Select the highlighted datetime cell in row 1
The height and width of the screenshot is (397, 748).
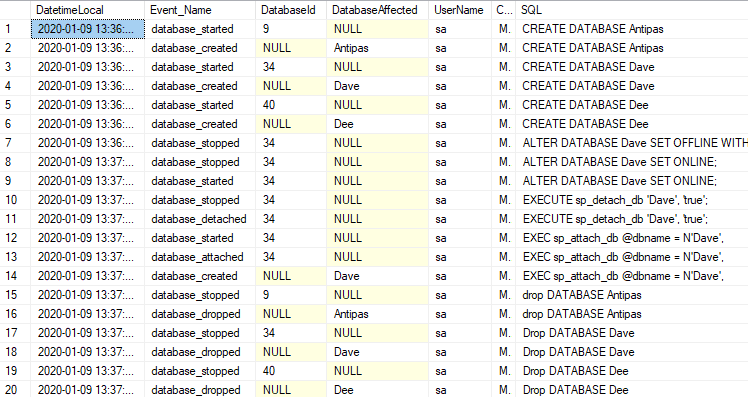[88, 29]
